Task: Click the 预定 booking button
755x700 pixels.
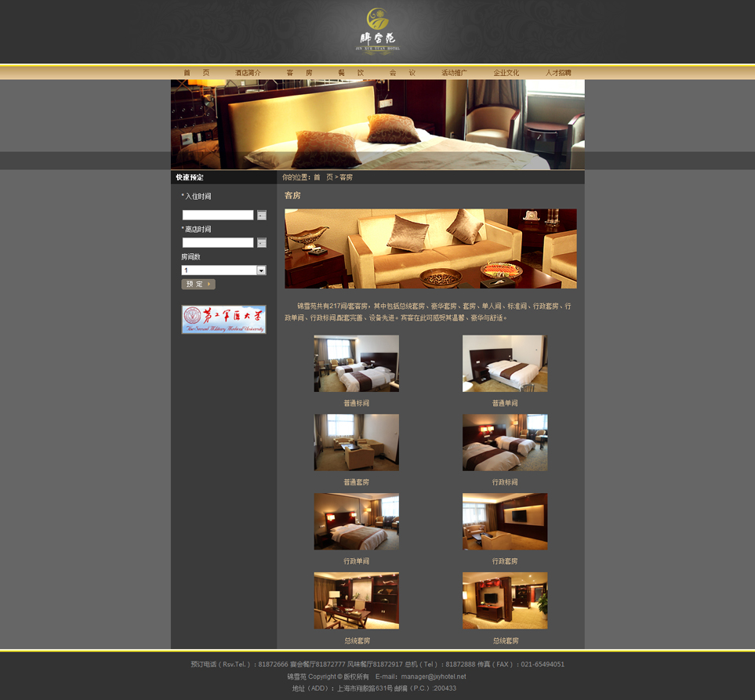Action: pyautogui.click(x=198, y=284)
